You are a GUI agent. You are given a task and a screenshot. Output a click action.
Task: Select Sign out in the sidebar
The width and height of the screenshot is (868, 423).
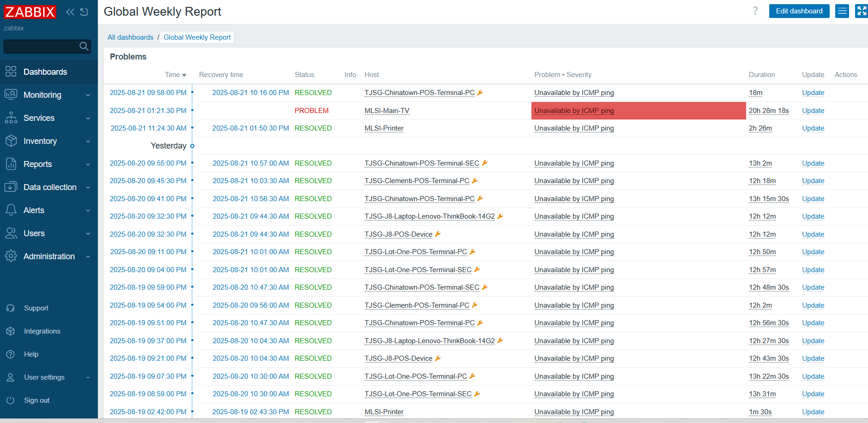36,400
